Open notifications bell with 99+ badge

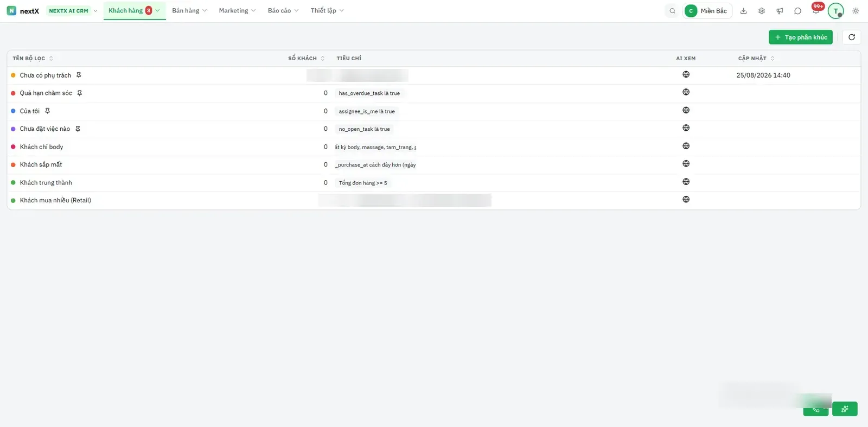[x=816, y=10]
